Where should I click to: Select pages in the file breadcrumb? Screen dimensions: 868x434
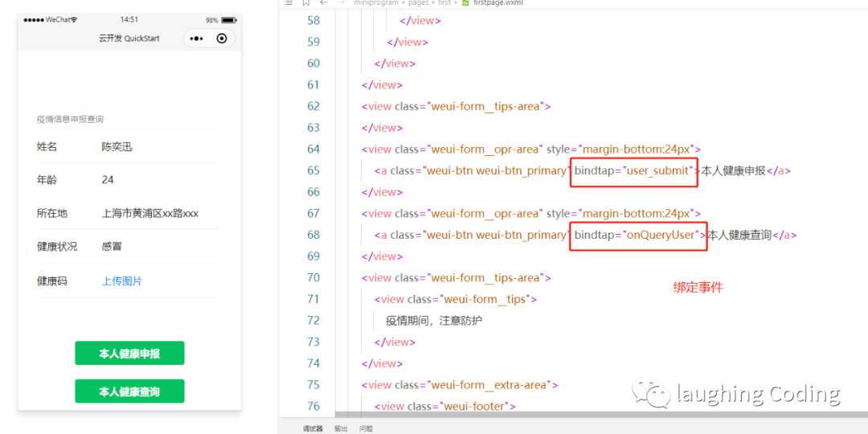418,2
